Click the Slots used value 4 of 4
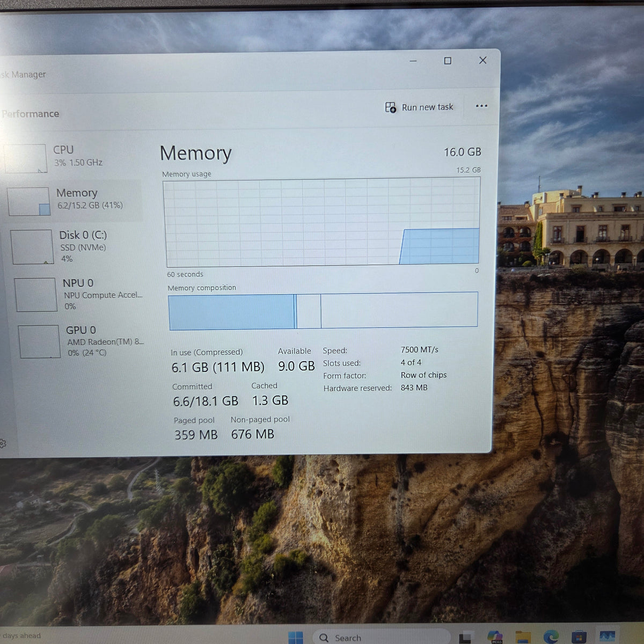The height and width of the screenshot is (644, 644). coord(411,363)
